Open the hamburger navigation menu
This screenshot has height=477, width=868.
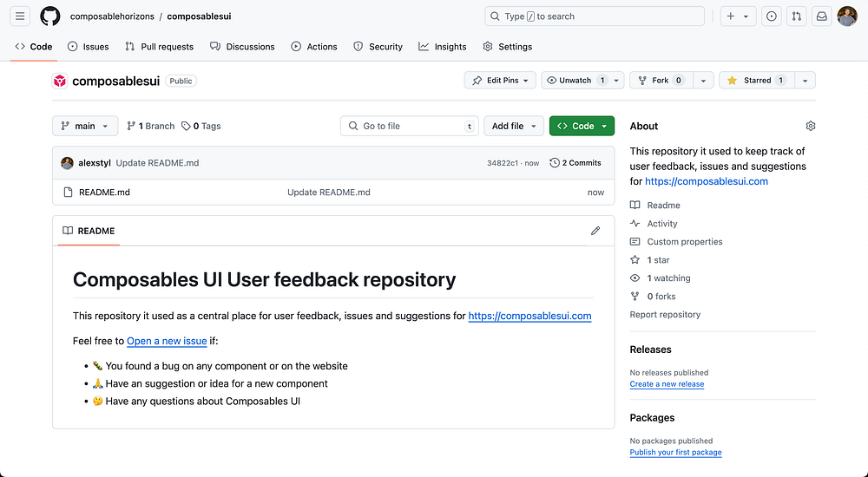tap(21, 16)
